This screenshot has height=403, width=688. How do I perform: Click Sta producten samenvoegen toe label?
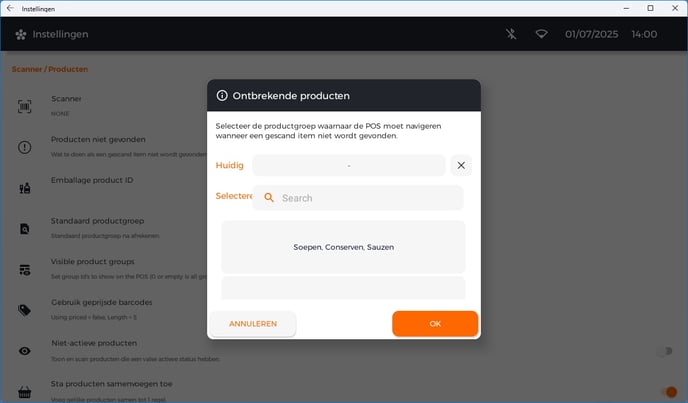(x=111, y=384)
